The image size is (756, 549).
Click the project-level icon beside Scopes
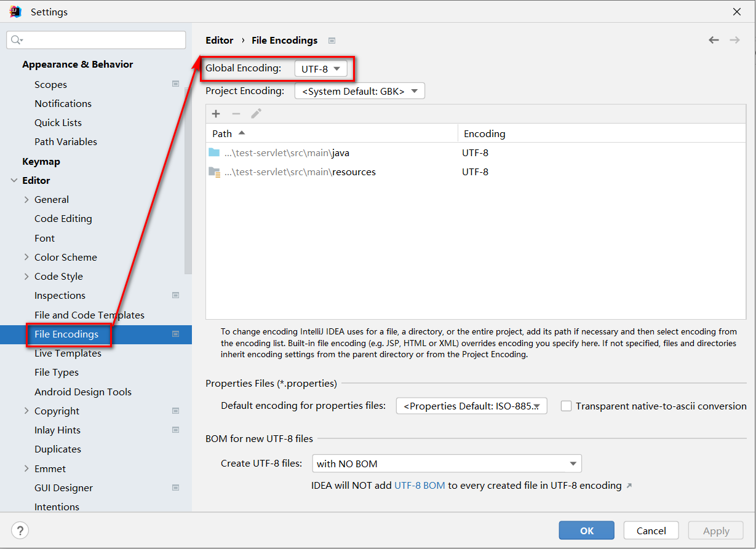pyautogui.click(x=176, y=84)
